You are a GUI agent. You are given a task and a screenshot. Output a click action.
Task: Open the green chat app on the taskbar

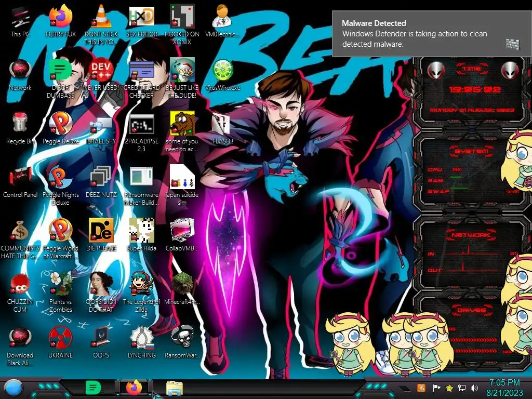[x=93, y=388]
